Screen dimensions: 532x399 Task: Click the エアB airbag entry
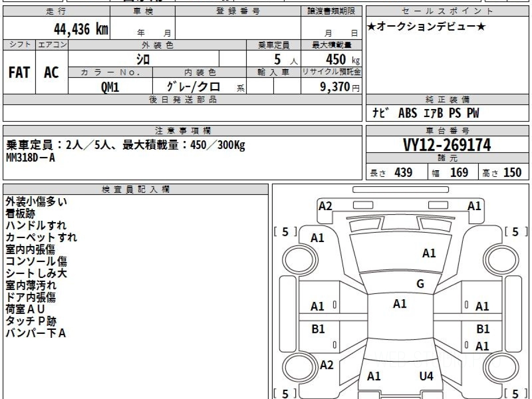(x=433, y=113)
